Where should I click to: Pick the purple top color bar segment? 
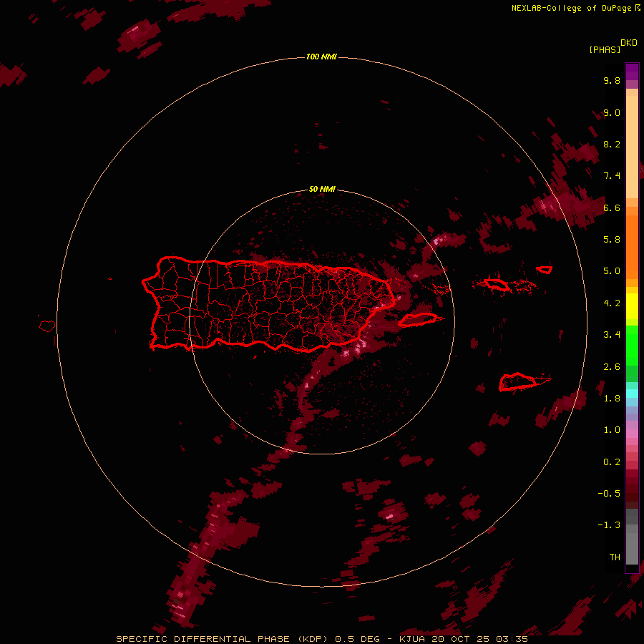click(632, 72)
